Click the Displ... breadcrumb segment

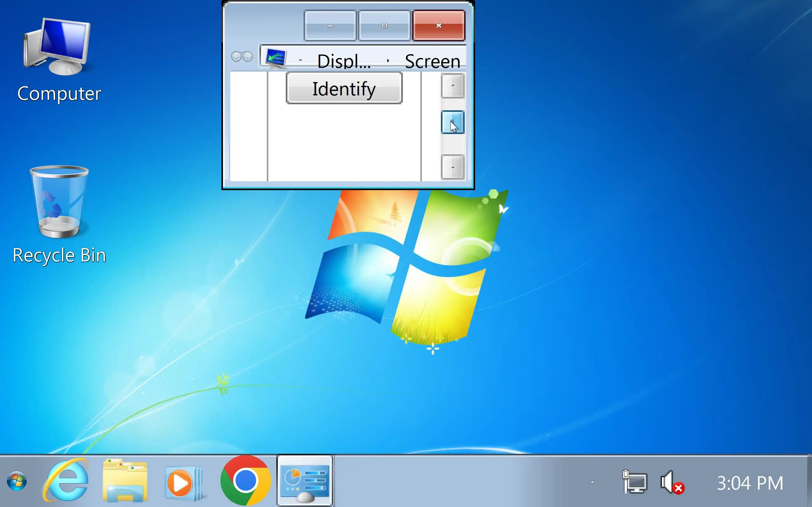pos(344,61)
